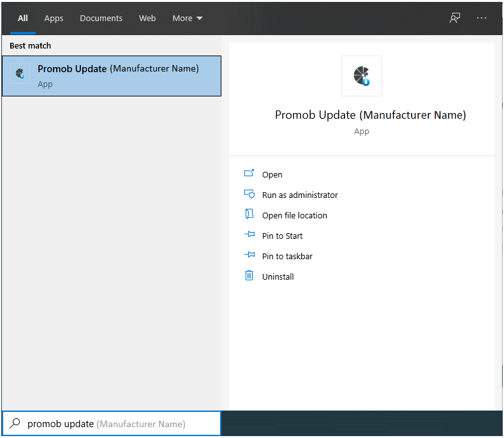Choose Open file location

[x=295, y=215]
